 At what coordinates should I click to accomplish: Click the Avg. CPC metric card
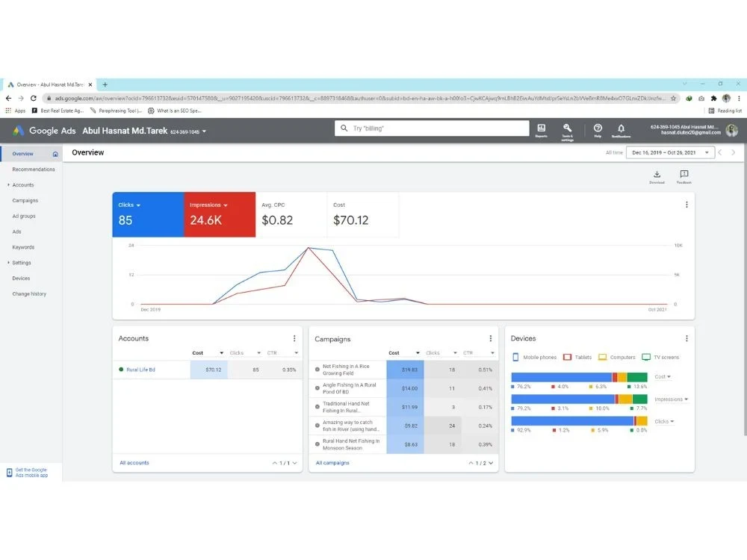[x=291, y=214]
